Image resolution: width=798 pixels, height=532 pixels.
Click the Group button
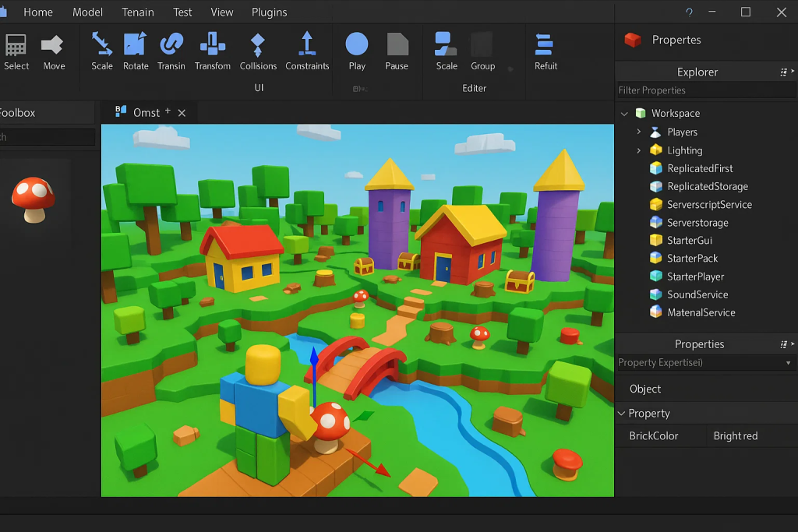[482, 51]
